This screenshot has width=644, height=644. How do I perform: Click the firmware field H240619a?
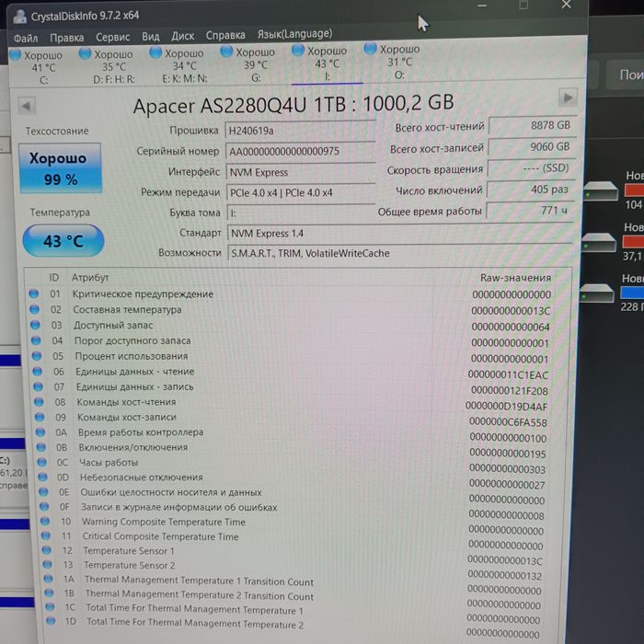(x=300, y=131)
